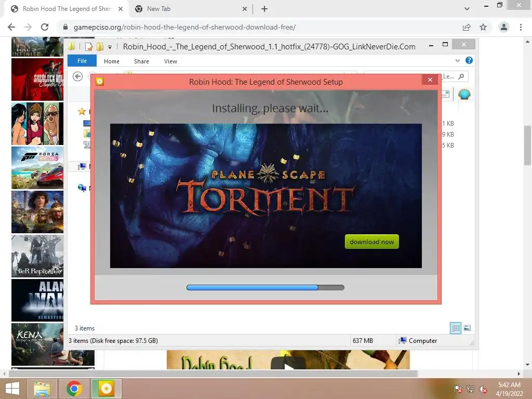Switch to large icons view icon
Image resolution: width=532 pixels, height=399 pixels.
467,328
